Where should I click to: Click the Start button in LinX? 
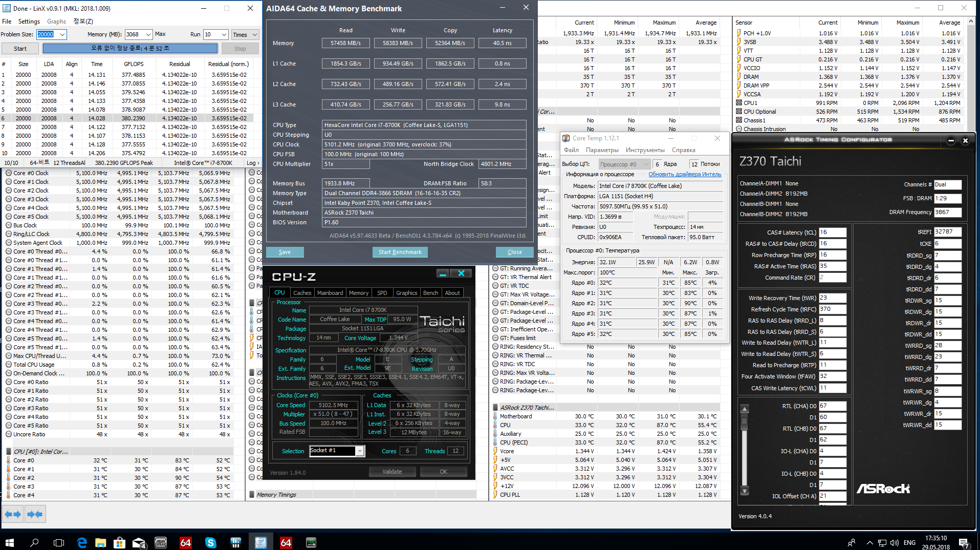pos(20,49)
